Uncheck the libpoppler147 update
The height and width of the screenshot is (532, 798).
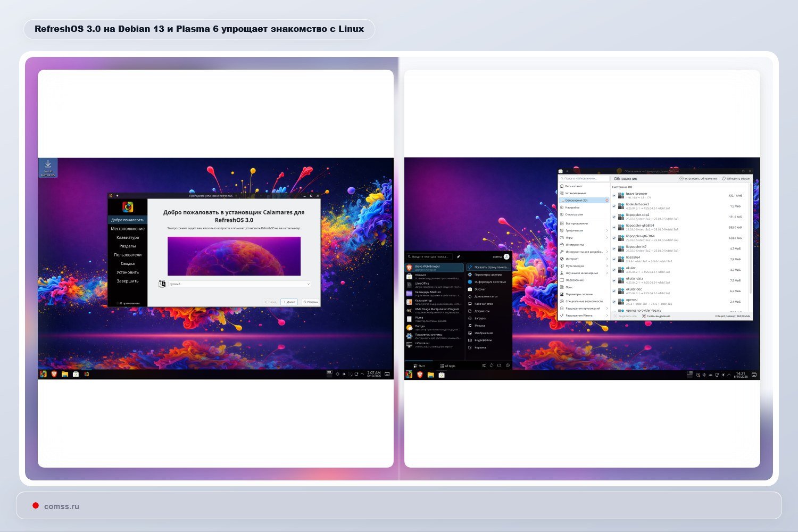click(x=614, y=249)
